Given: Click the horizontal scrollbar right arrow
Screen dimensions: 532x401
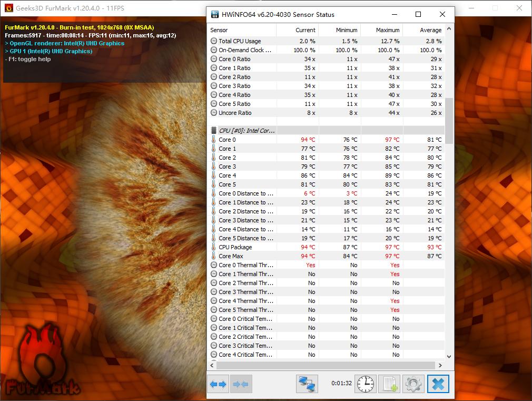Looking at the screenshot, I should 440,365.
